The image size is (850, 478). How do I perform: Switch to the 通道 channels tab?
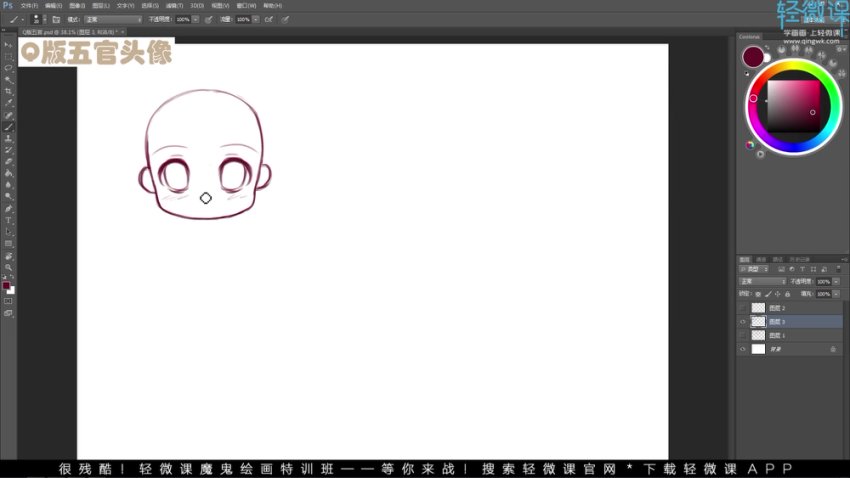tap(761, 260)
